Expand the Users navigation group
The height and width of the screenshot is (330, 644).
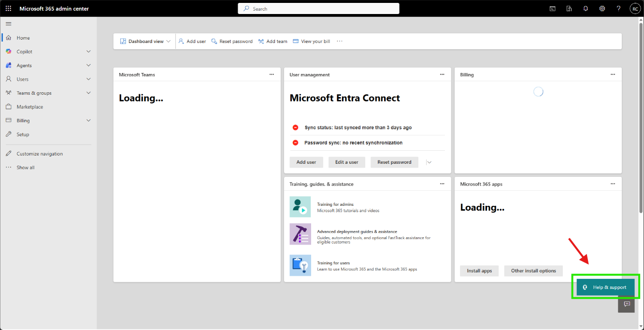coord(88,79)
